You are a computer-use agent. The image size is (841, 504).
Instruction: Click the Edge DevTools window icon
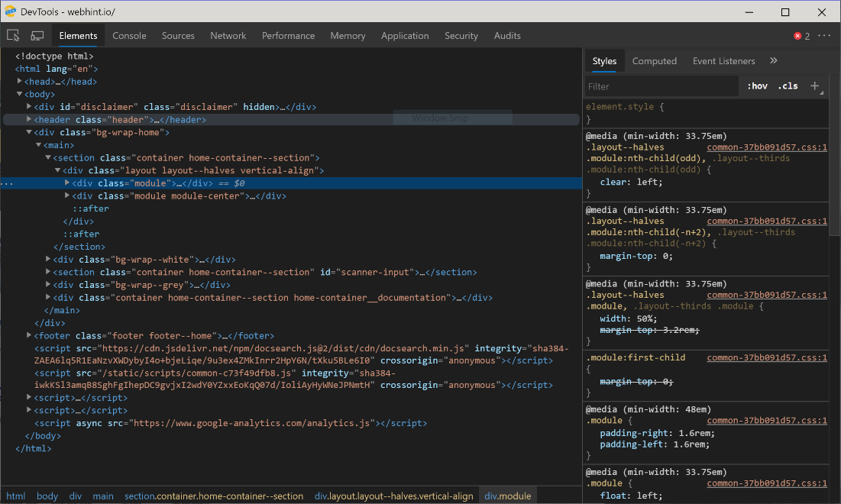(x=11, y=12)
